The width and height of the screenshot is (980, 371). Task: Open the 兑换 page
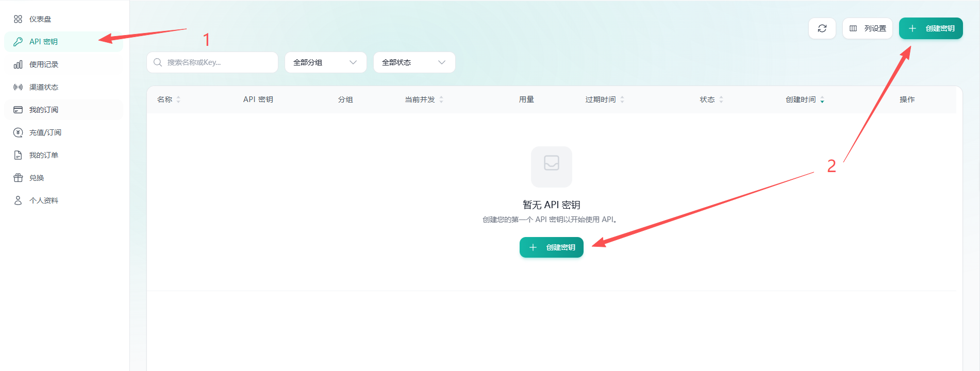coord(63,178)
